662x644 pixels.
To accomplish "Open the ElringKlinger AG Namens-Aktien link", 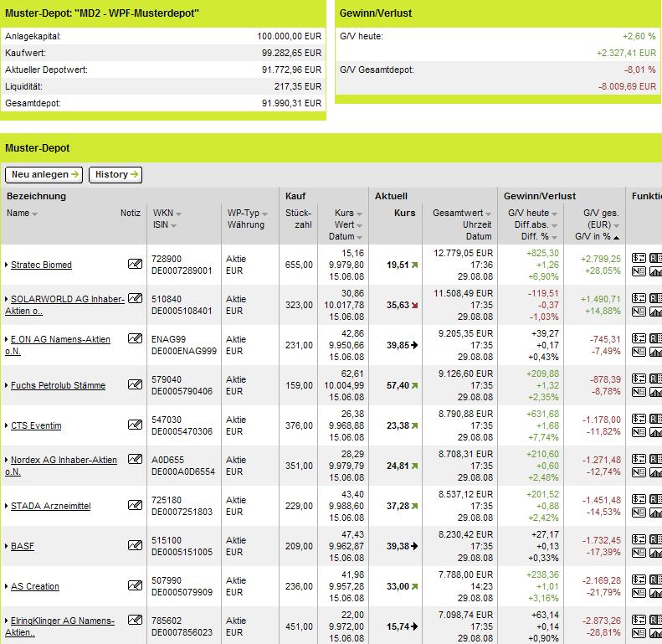I will pyautogui.click(x=59, y=626).
